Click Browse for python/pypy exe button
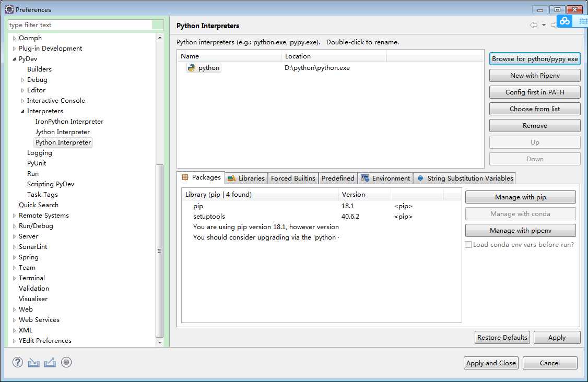 [535, 59]
